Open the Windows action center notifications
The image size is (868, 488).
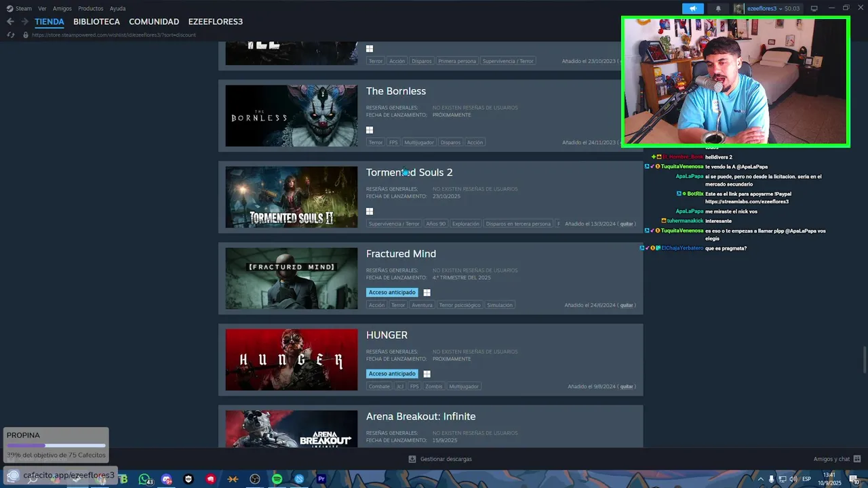(854, 479)
